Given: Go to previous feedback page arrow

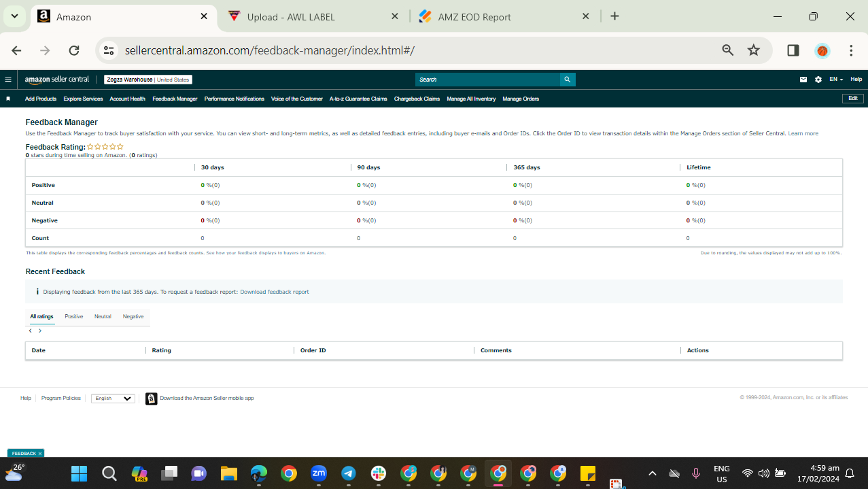Looking at the screenshot, I should pos(31,331).
